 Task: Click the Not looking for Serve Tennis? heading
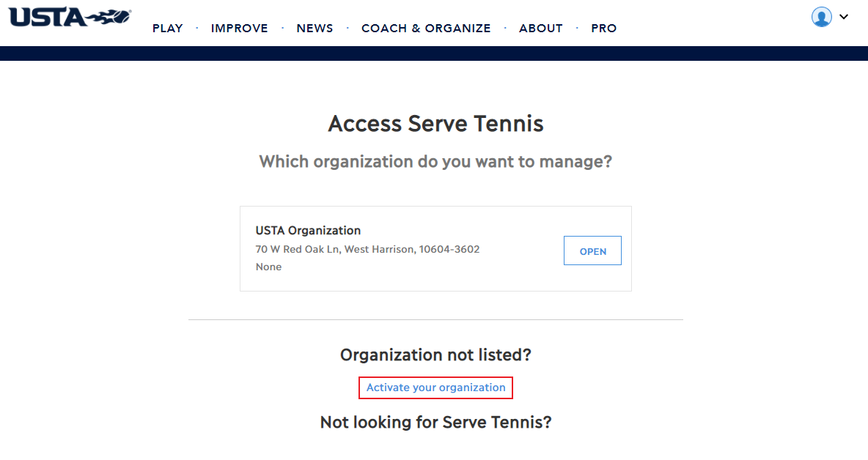tap(435, 423)
